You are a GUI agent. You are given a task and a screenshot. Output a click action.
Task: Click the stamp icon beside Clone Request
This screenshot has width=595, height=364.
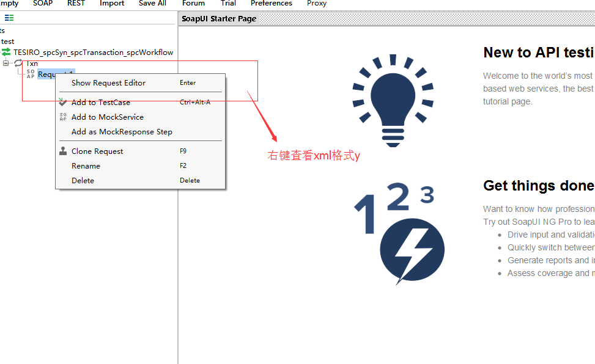[63, 151]
